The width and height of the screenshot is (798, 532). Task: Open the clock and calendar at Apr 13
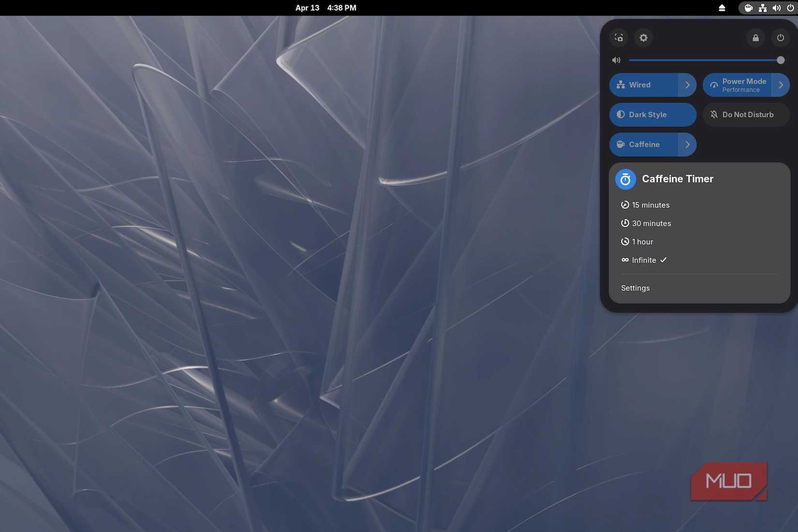tap(325, 8)
